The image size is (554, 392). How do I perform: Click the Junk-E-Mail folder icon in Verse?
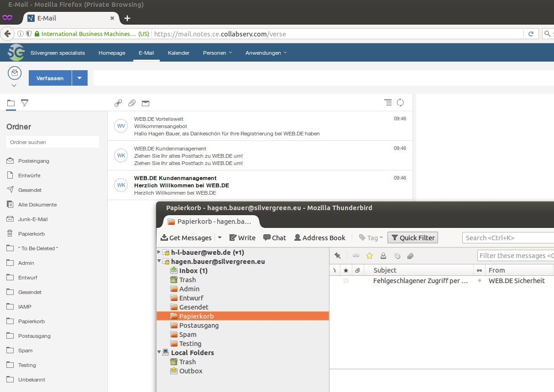[x=10, y=219]
